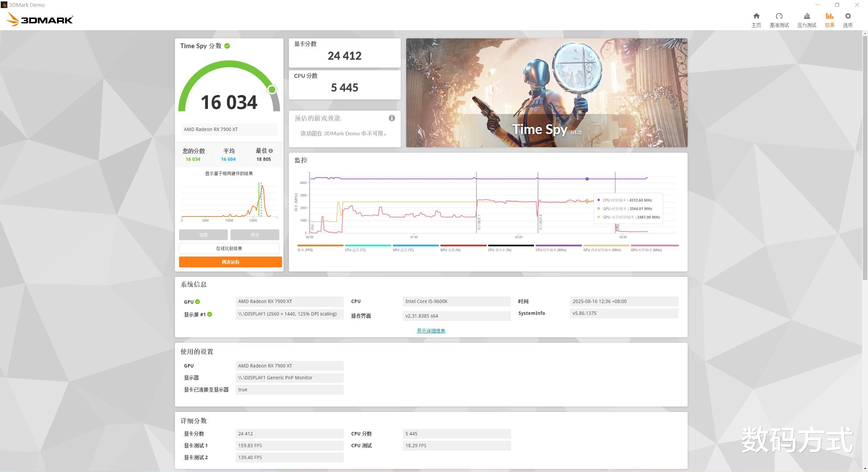The width and height of the screenshot is (868, 472).
Task: Toggle the GPU 负载 (%) graph legend
Action: tap(450, 250)
